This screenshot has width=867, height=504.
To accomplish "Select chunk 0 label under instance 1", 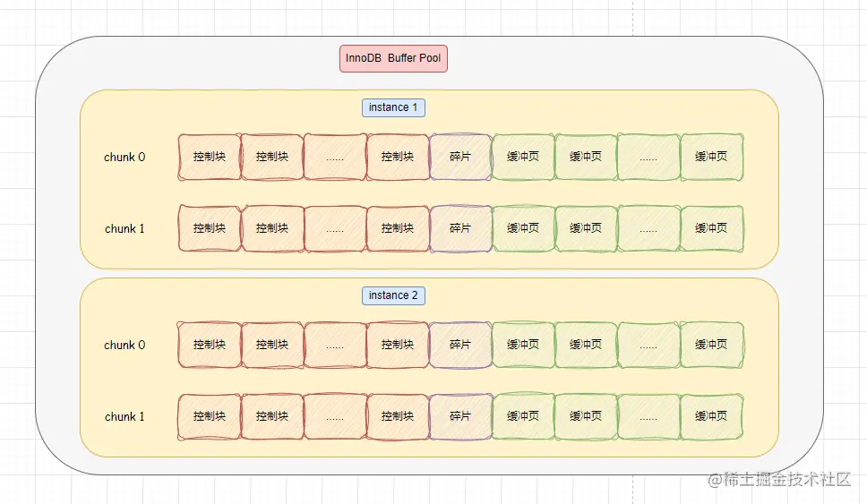I will pyautogui.click(x=124, y=157).
